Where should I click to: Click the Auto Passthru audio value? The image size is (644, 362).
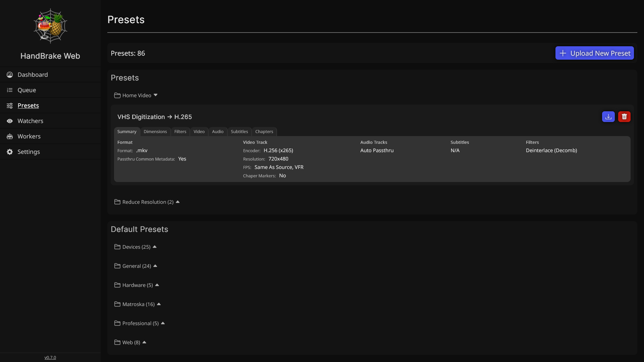(x=377, y=150)
